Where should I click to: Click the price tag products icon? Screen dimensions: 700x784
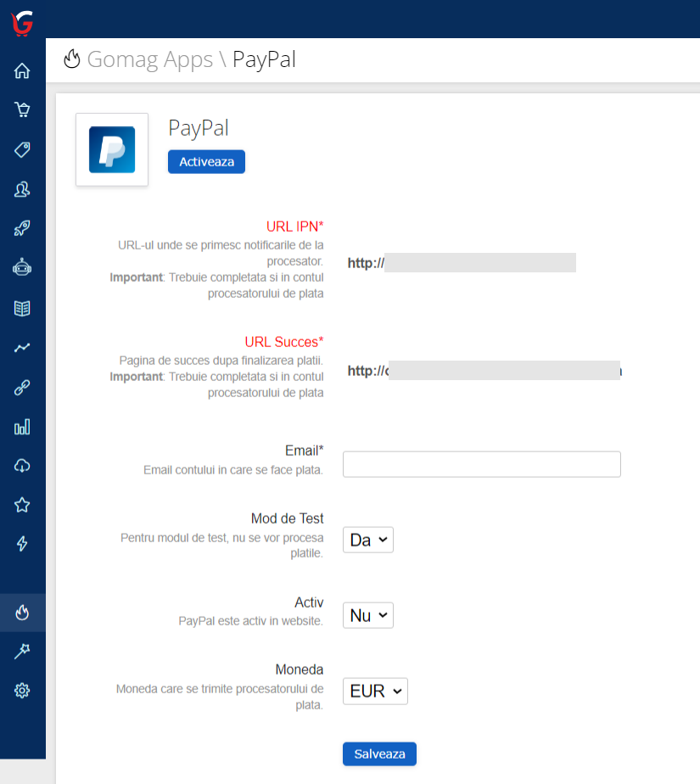click(22, 148)
